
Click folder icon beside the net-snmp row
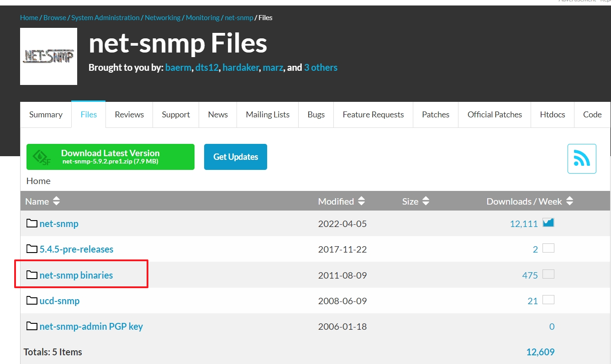(x=32, y=223)
